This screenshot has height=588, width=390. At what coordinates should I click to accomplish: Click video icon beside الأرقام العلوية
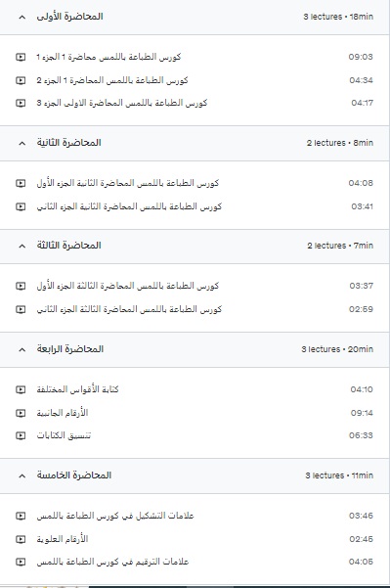(x=21, y=539)
